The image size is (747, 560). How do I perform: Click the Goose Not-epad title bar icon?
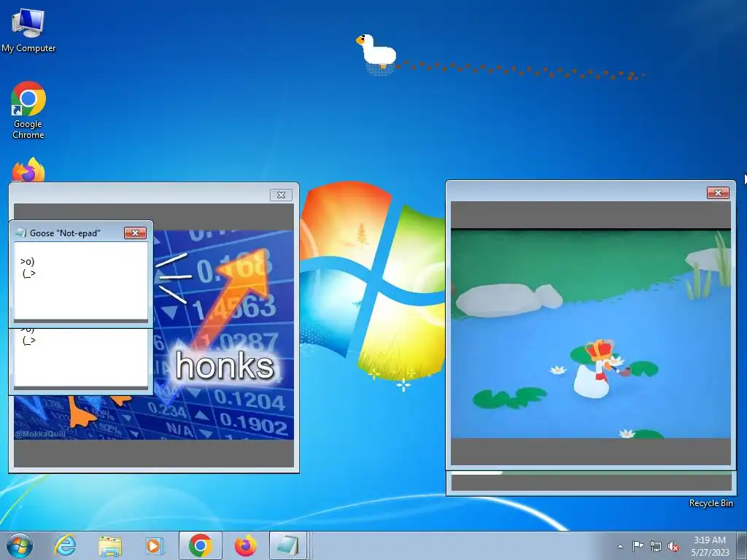pos(20,233)
